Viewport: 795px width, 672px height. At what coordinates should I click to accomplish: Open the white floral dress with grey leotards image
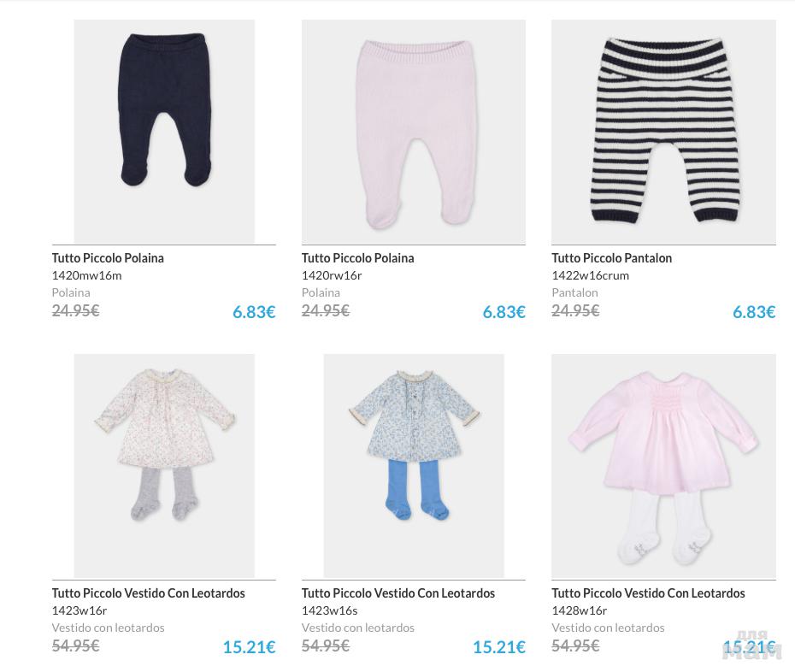pyautogui.click(x=163, y=465)
